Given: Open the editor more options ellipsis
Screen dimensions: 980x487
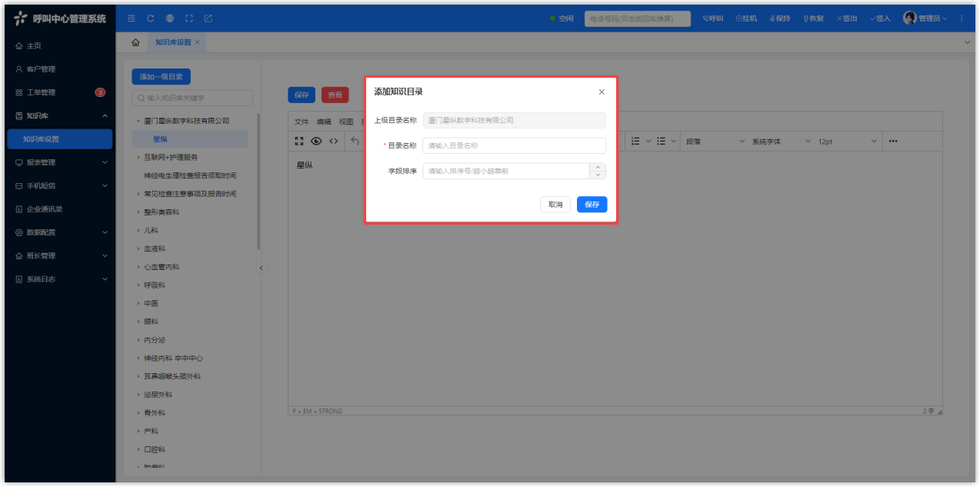Looking at the screenshot, I should [x=893, y=141].
